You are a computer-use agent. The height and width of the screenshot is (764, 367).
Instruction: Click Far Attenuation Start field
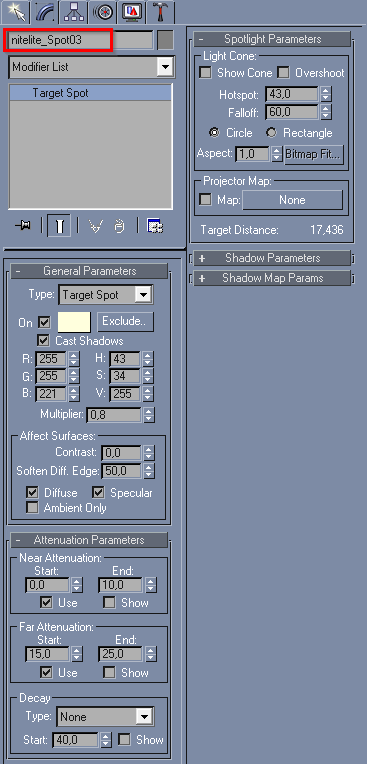click(x=47, y=654)
